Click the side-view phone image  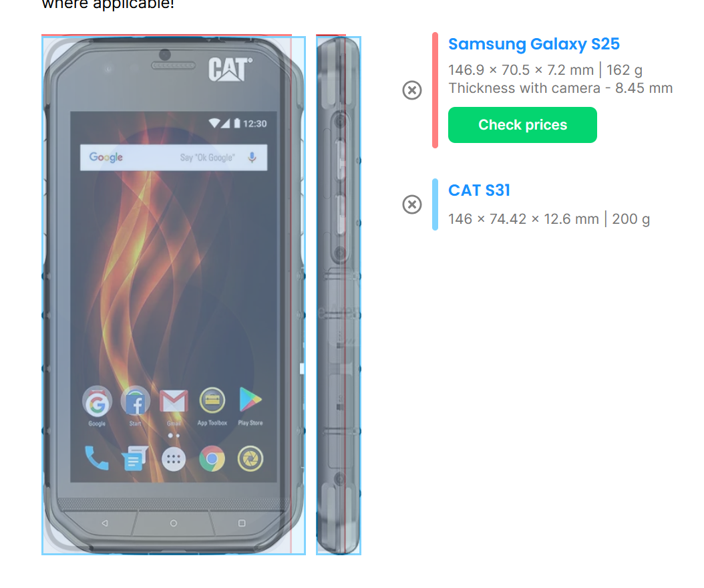click(339, 295)
